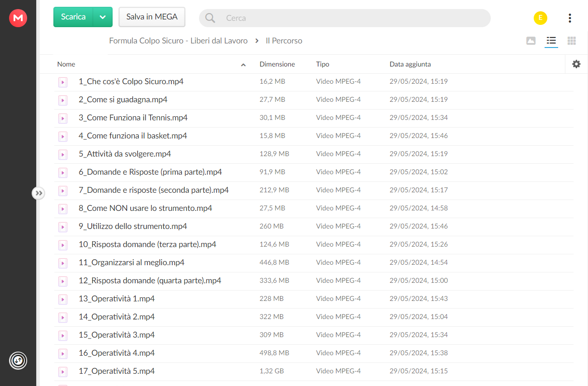Sort by Data aggiunta column
The height and width of the screenshot is (386, 588).
coord(410,64)
